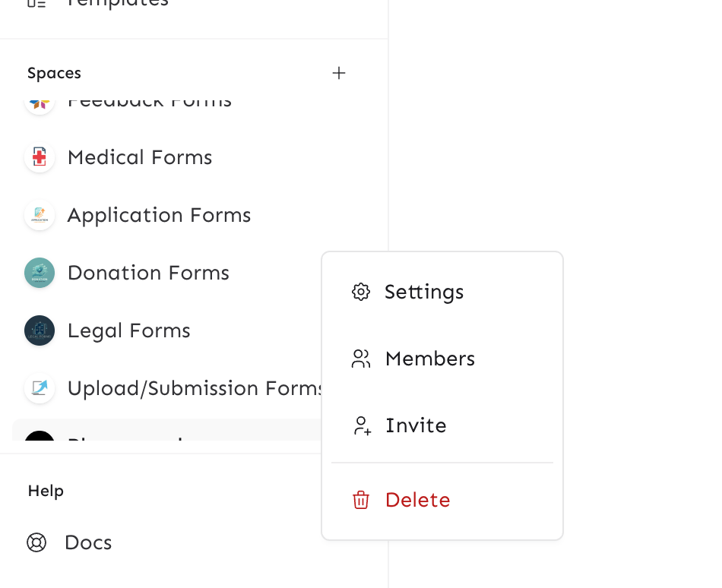722x588 pixels.
Task: Click the Upload/Submission Forms arrow icon
Action: 40,388
